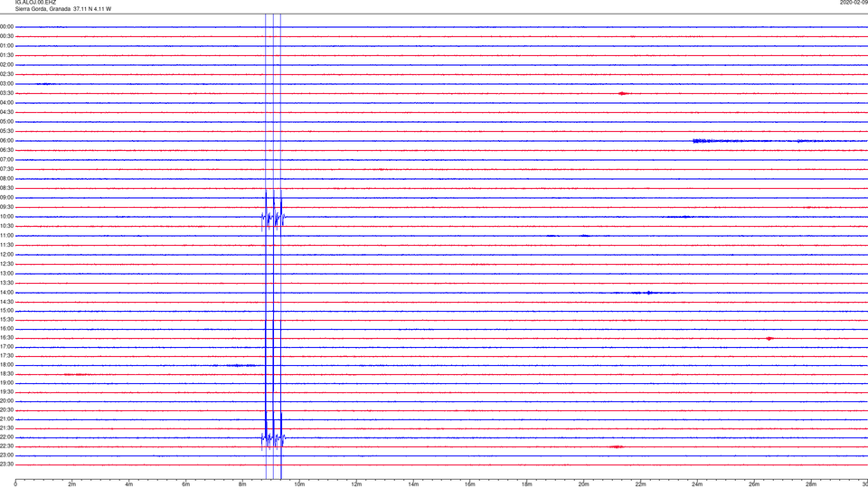Click the 00:00 time label

tap(6, 26)
